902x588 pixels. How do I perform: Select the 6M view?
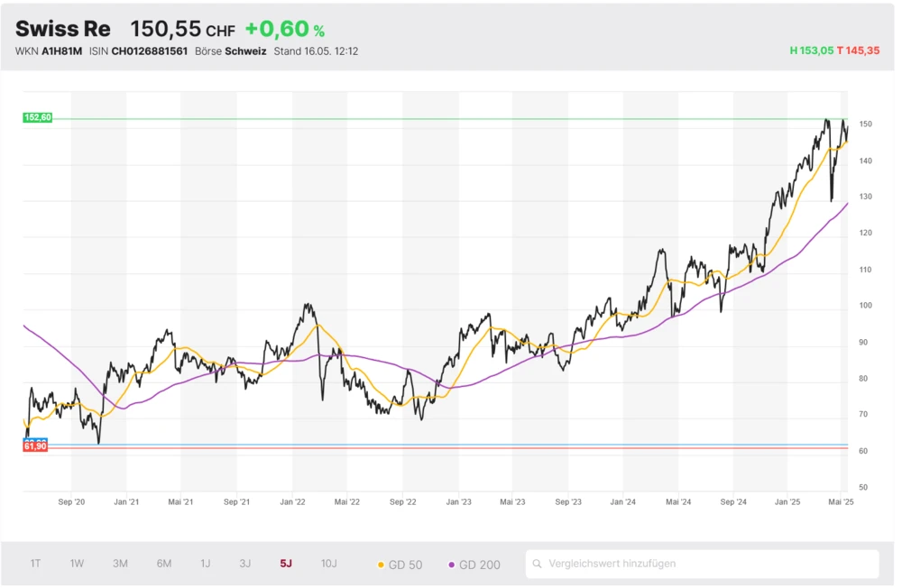pos(163,563)
